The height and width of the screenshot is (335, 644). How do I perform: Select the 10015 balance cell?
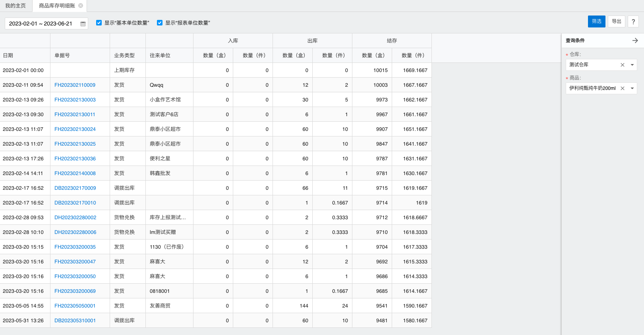(x=372, y=70)
